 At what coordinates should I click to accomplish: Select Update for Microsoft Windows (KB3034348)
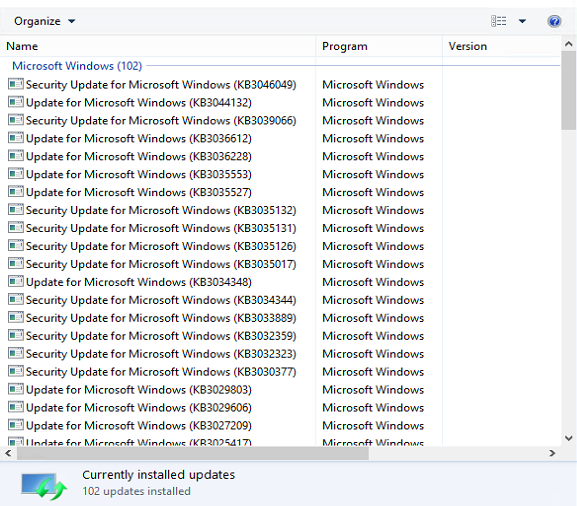point(139,282)
